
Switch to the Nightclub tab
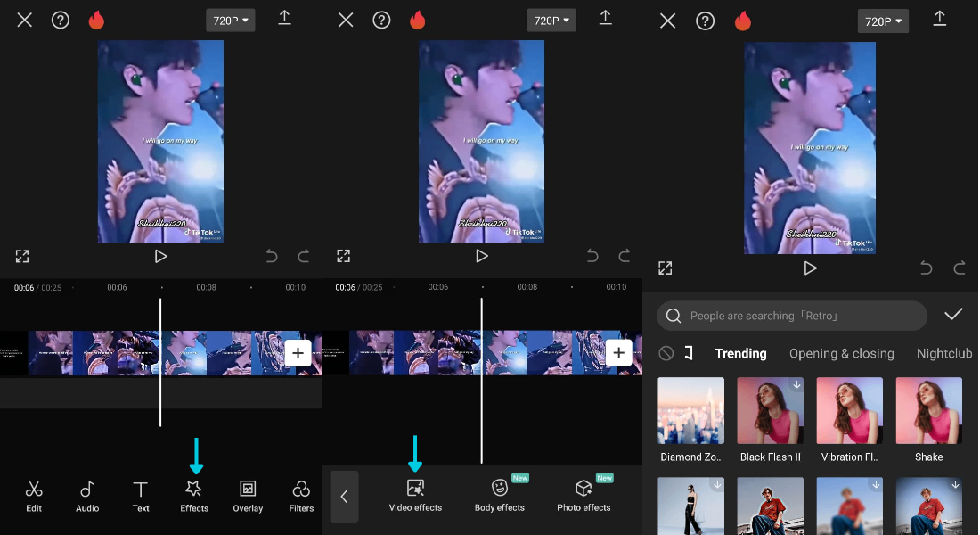pyautogui.click(x=944, y=353)
